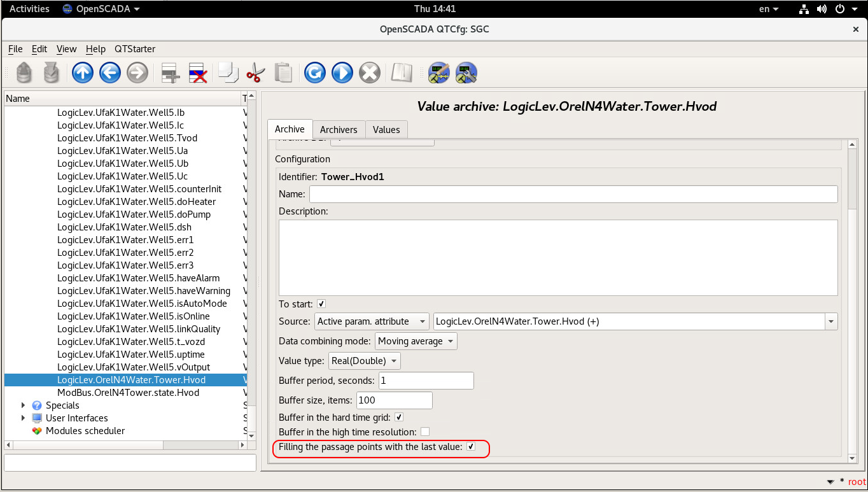This screenshot has height=492, width=868.
Task: Toggle 'Buffer in the hard time grid' checkbox
Action: click(x=399, y=418)
